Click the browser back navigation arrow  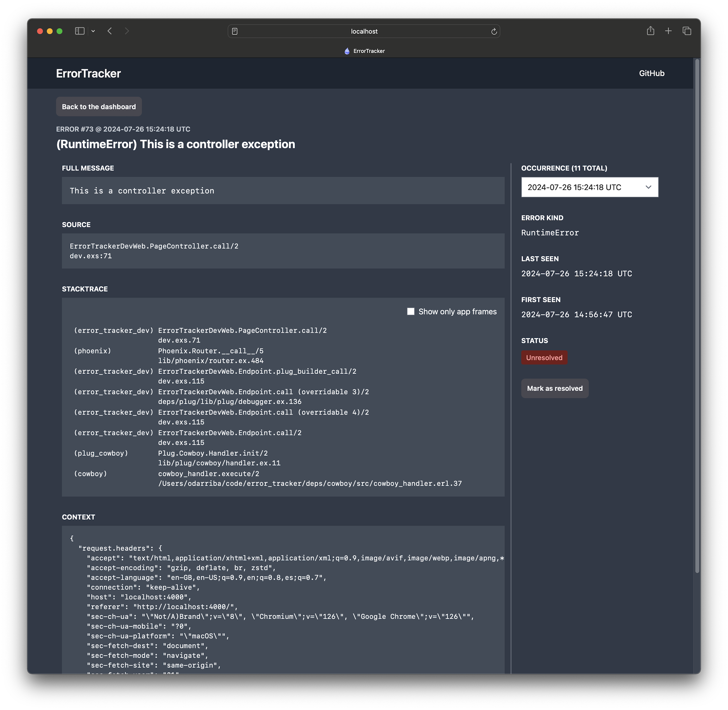coord(109,31)
